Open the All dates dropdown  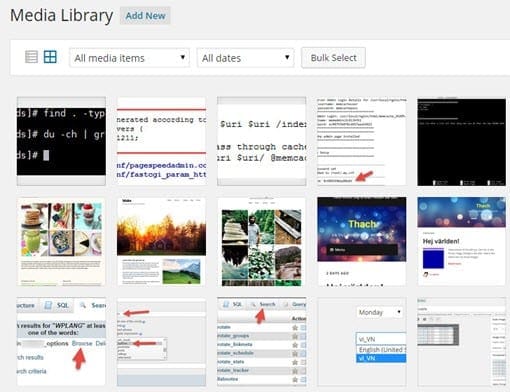(245, 58)
